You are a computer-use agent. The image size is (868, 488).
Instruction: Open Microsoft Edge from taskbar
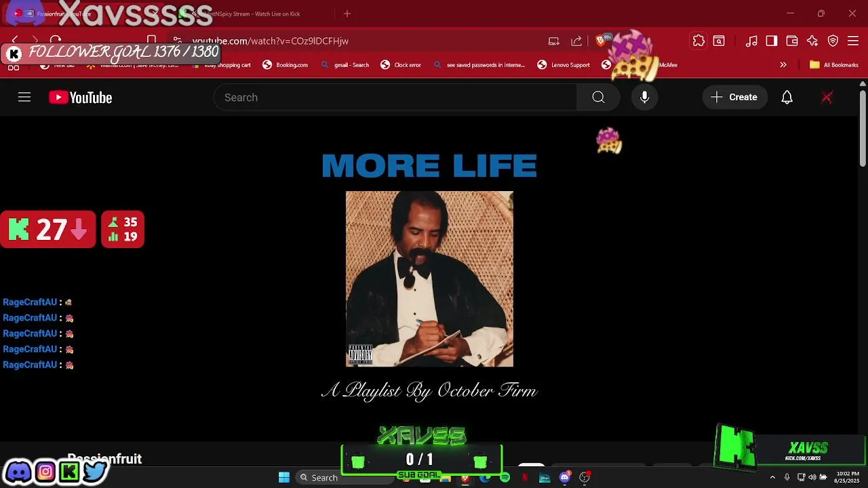coord(485,478)
